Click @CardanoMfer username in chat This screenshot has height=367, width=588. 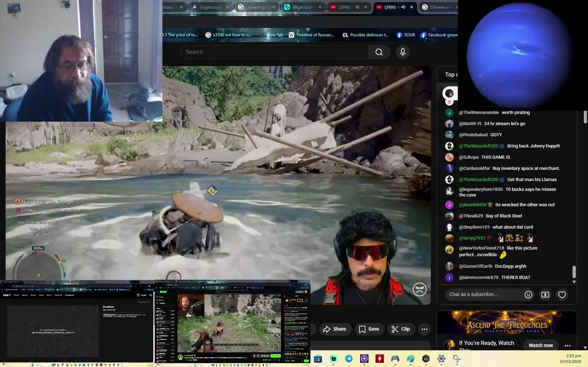[474, 169]
